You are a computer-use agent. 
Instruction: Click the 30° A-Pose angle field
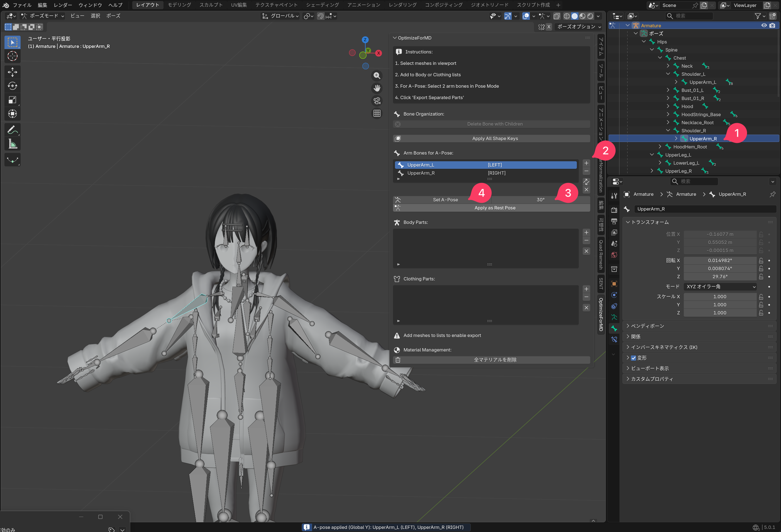coord(540,200)
